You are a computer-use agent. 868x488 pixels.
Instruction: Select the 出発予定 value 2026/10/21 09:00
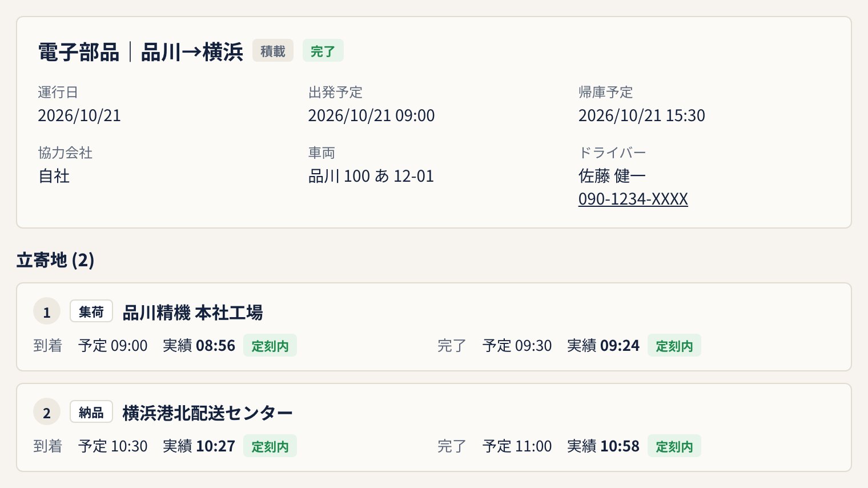point(371,115)
